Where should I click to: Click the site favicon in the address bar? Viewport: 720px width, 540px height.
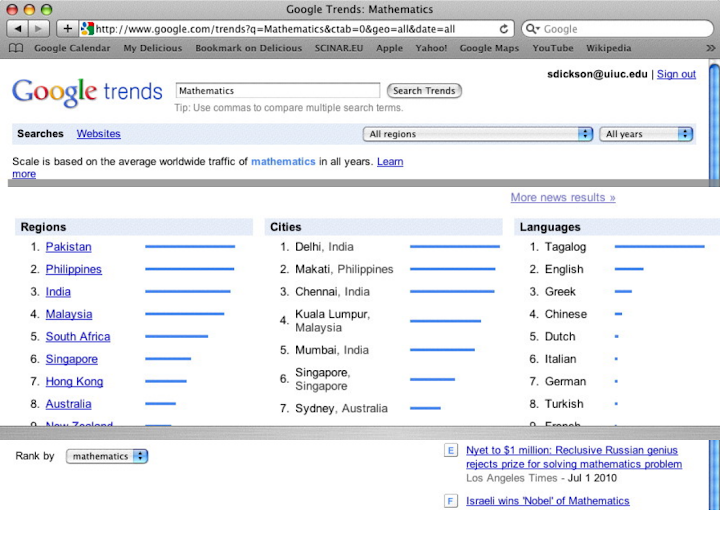[87, 29]
